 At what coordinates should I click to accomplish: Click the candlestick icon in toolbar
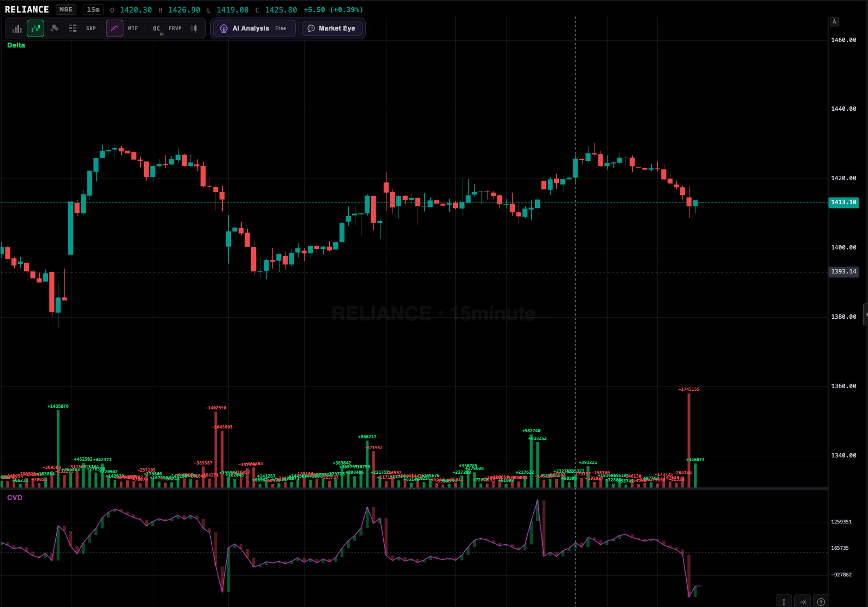tap(194, 28)
